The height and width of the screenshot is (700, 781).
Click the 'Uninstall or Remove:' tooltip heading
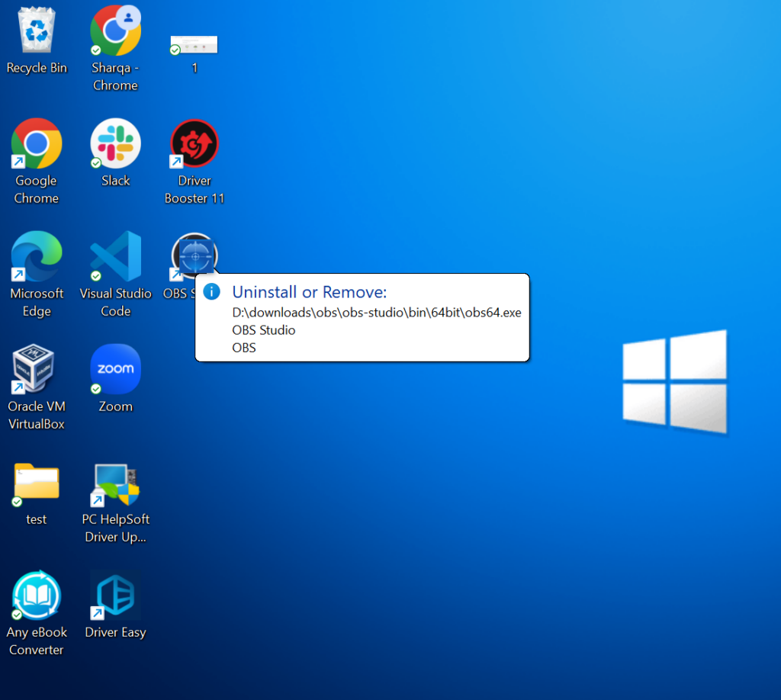pos(310,292)
